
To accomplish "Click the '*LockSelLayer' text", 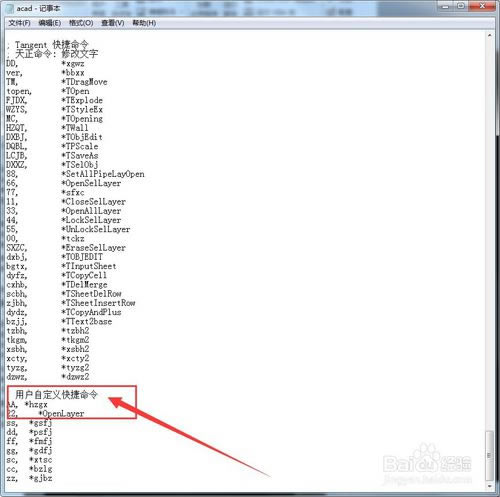I will coord(91,220).
